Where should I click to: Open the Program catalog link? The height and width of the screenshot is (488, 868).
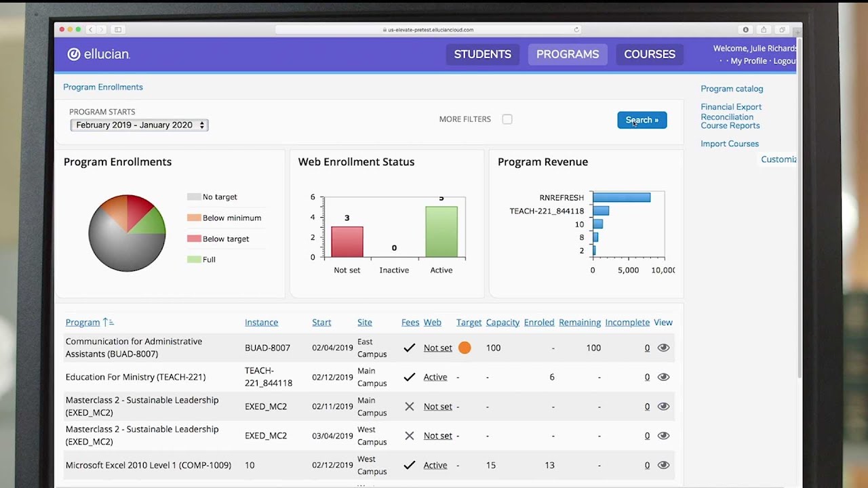(732, 89)
